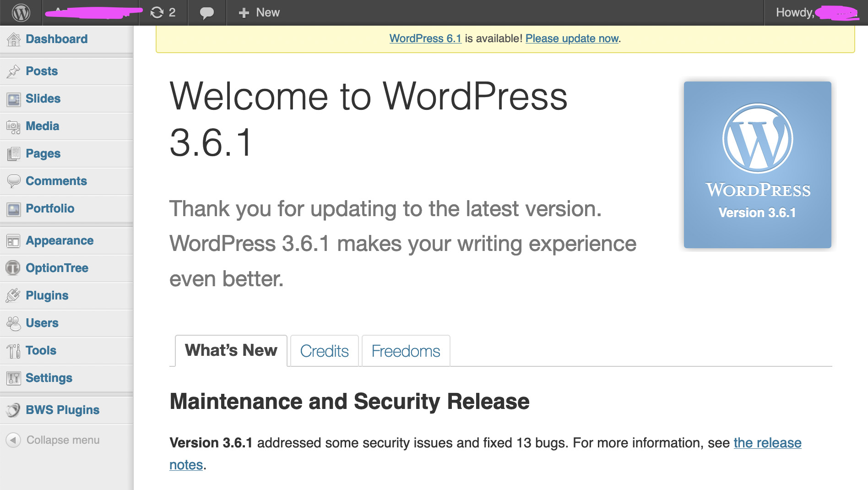Click the Portfolio sidebar icon
Screen dimensions: 868x490
point(14,209)
